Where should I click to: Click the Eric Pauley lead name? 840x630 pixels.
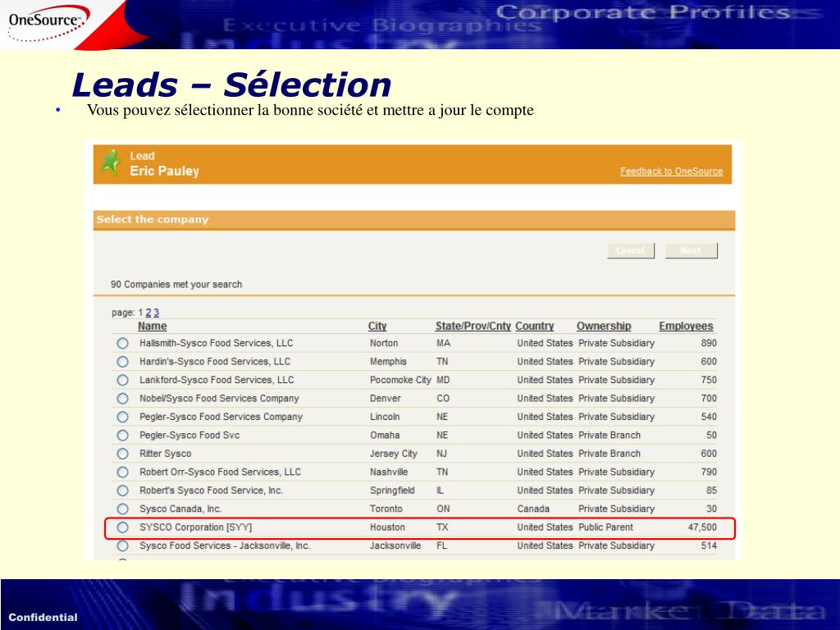(164, 171)
